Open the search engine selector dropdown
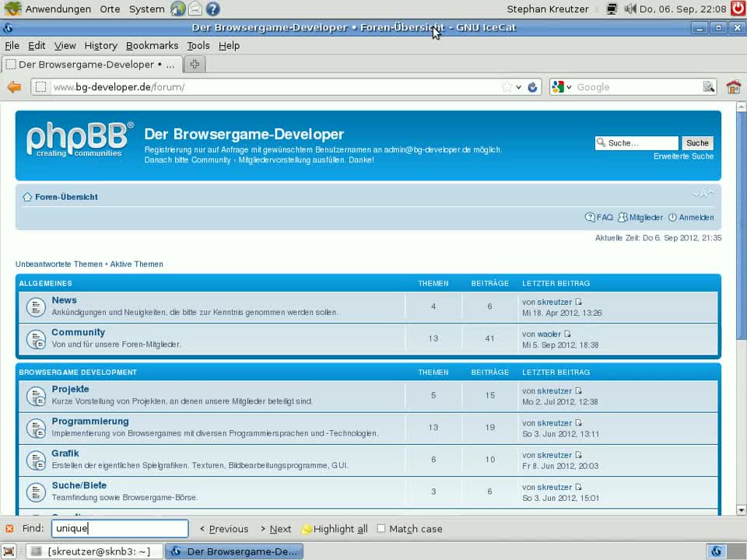Viewport: 747px width, 560px height. coord(562,87)
